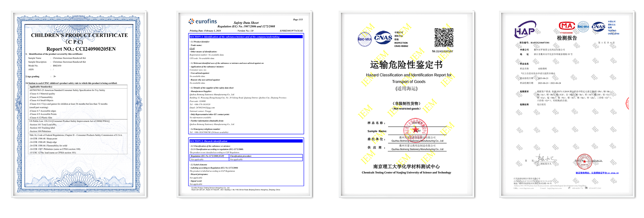Click the ilac-MRA logo on the transport report
The height and width of the screenshot is (218, 644).
point(365,39)
